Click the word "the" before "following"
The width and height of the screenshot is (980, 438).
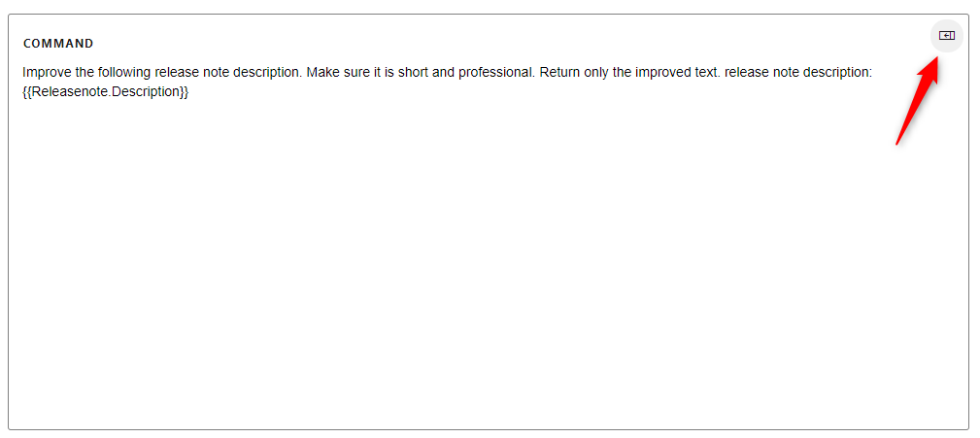pyautogui.click(x=85, y=72)
